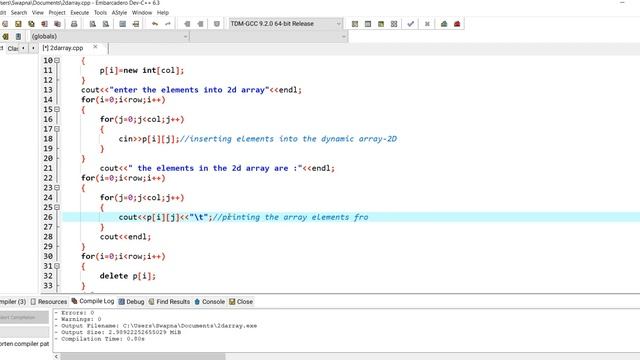Open the Help menu
Viewport: 640px width, 360px height.
pyautogui.click(x=163, y=13)
